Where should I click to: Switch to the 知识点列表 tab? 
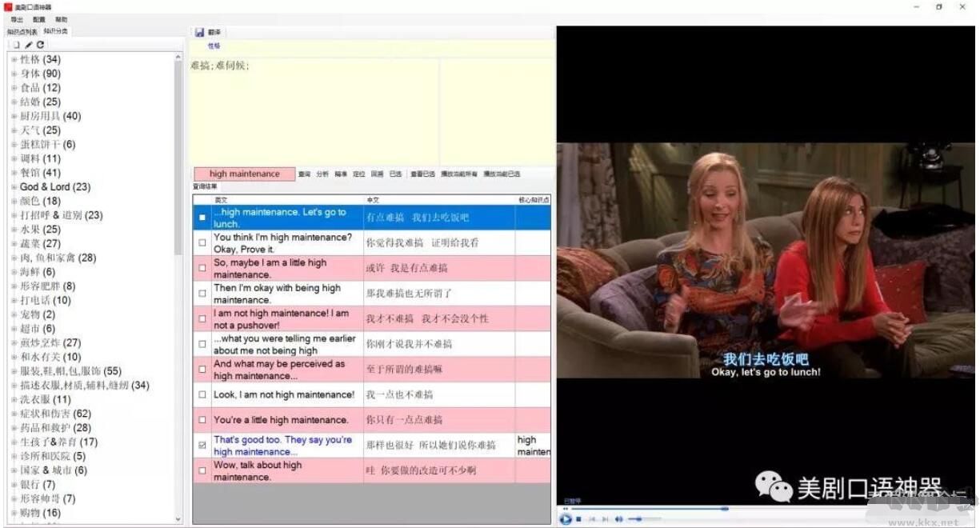click(x=22, y=31)
